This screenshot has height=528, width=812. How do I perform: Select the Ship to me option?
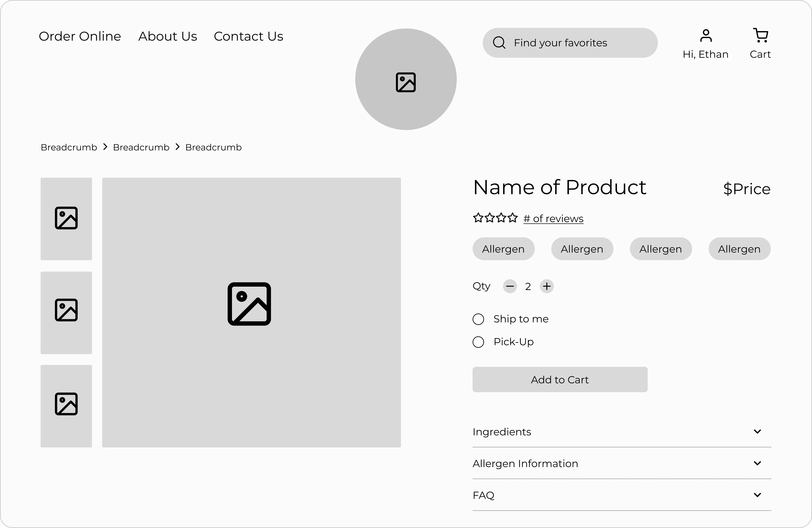pyautogui.click(x=478, y=319)
